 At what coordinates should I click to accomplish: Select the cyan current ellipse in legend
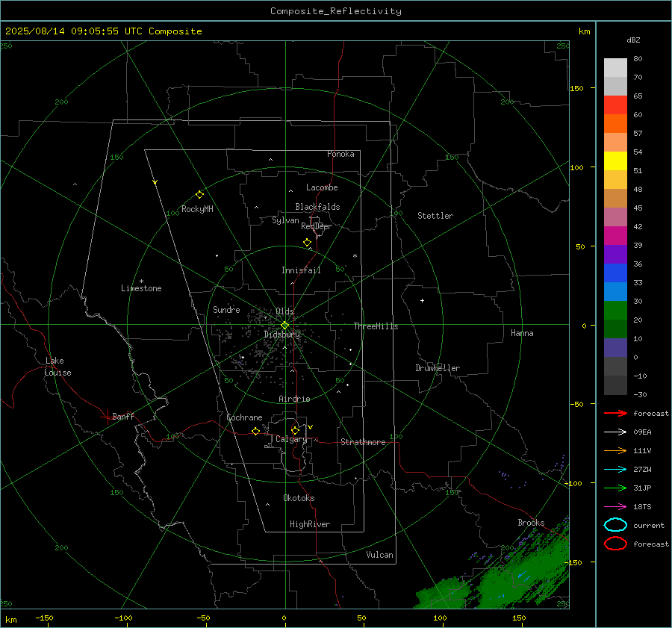tap(615, 525)
